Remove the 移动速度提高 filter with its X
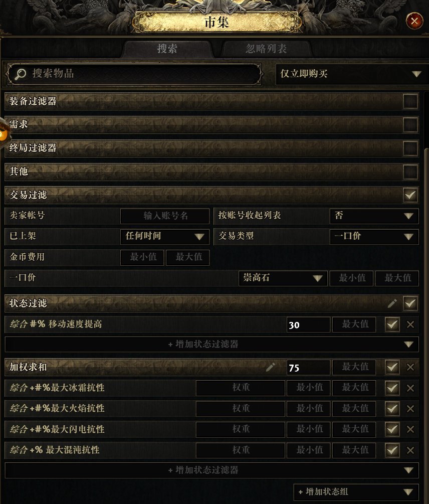Screen dimensions: 429x504 (410, 324)
